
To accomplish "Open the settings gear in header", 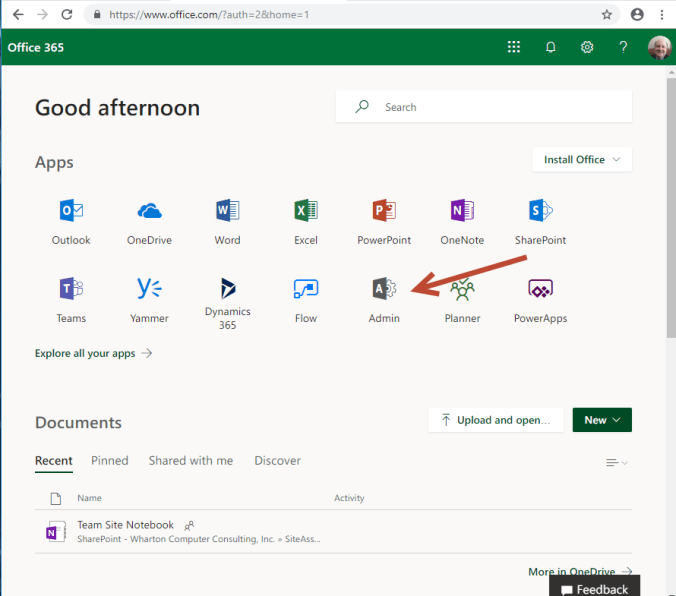I will [587, 47].
